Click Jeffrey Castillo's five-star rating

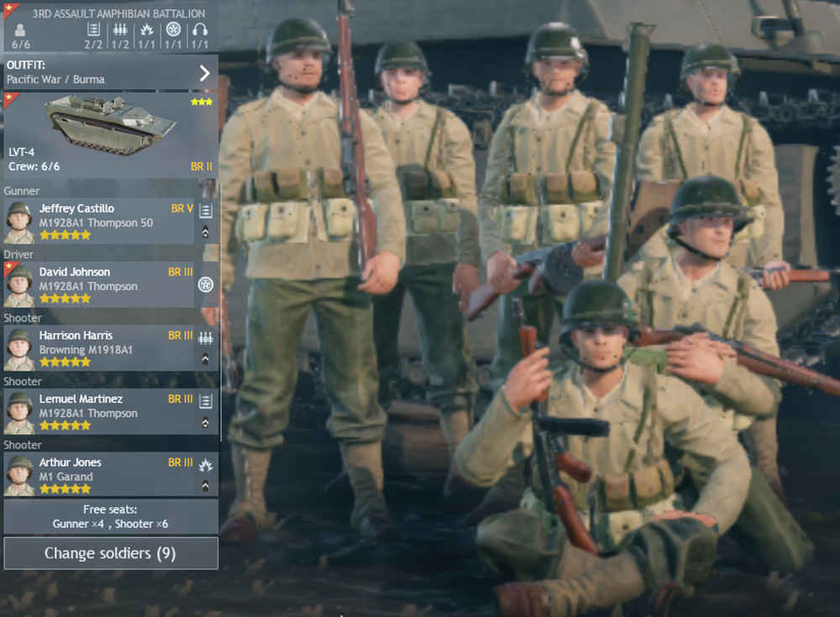click(65, 235)
